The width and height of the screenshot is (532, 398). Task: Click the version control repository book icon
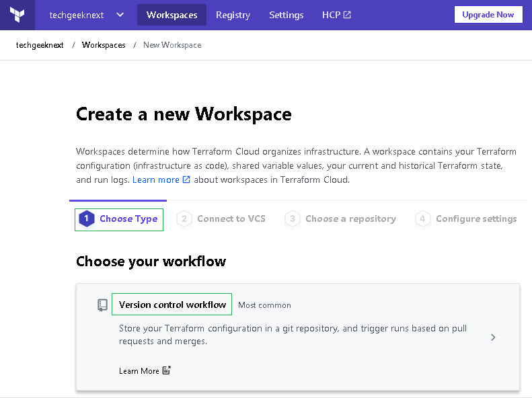[102, 305]
